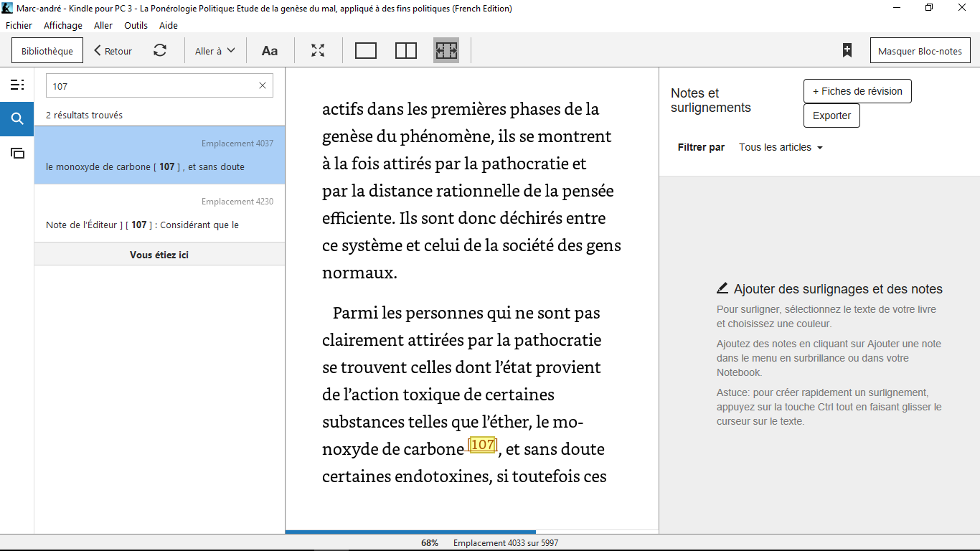Select the search magnifier sidebar icon
This screenshot has height=551, width=980.
[17, 119]
